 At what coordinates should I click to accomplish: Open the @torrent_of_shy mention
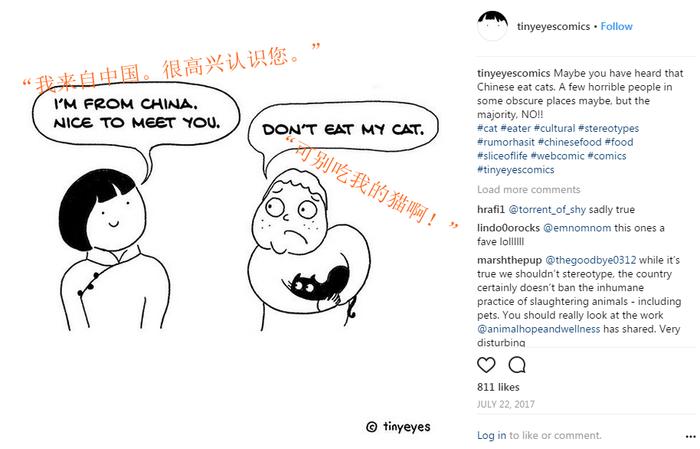[x=547, y=210]
